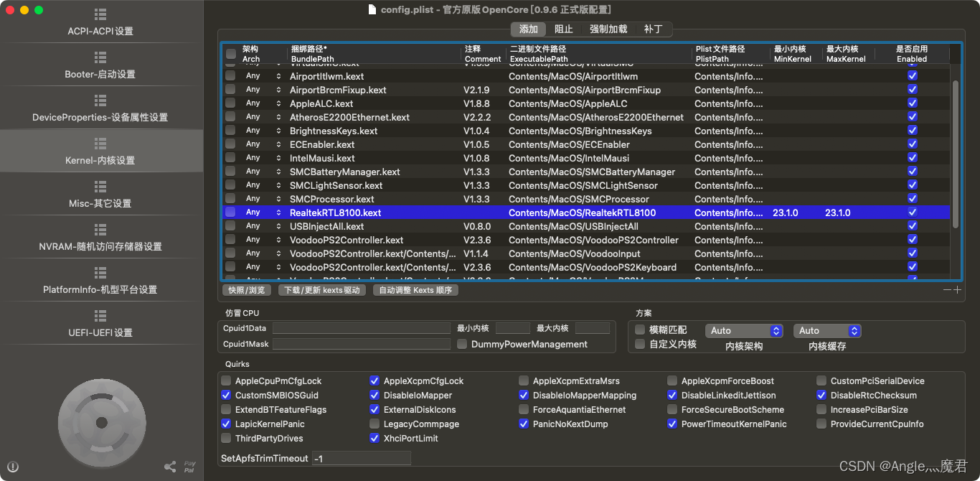Select Kernel settings sidebar icon
The height and width of the screenshot is (481, 980).
pyautogui.click(x=100, y=144)
